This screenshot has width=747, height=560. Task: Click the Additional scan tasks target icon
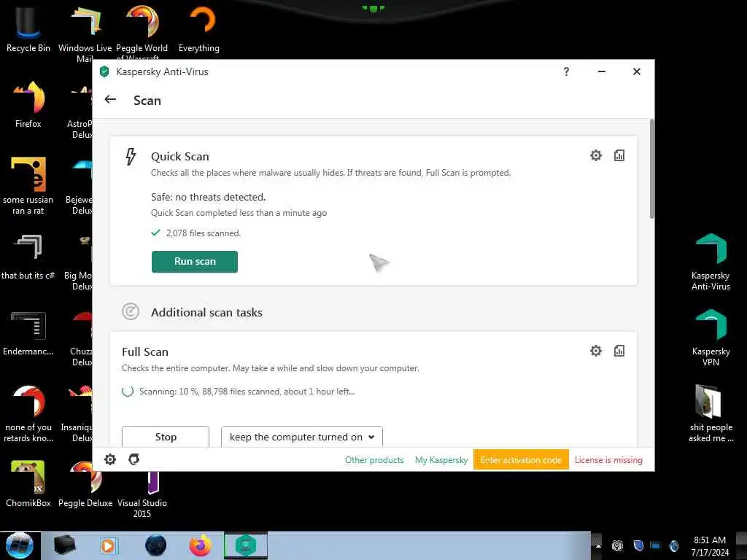[130, 312]
